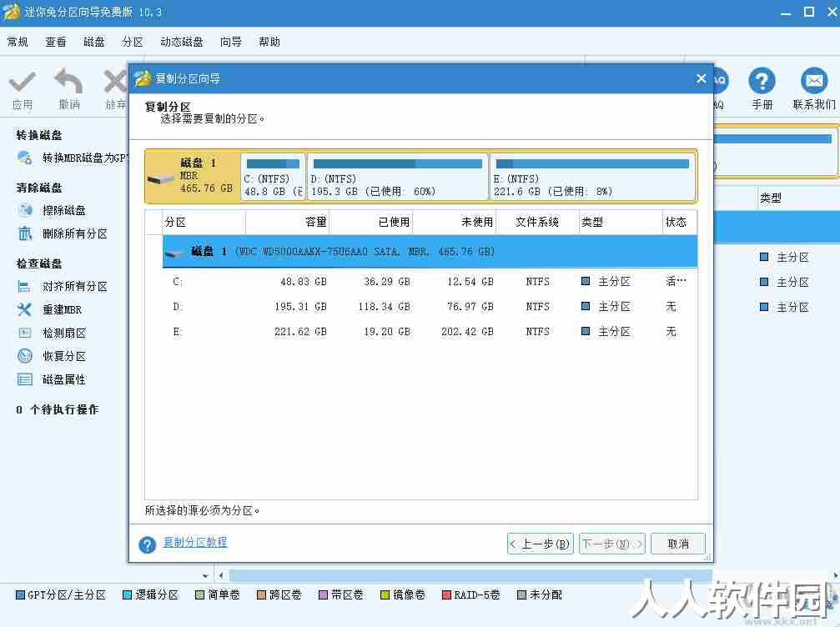Click the 文件系统 (File System) column header
The height and width of the screenshot is (627, 840).
coord(537,223)
